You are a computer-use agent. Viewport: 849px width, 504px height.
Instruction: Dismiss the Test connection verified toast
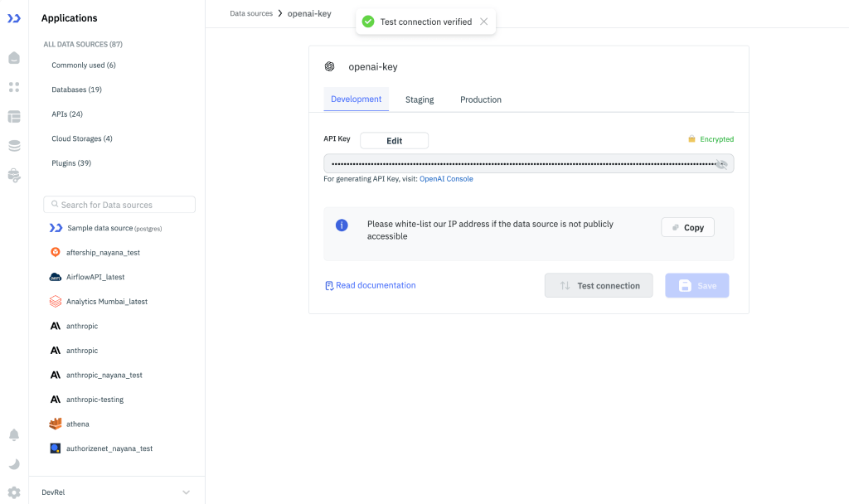click(484, 22)
